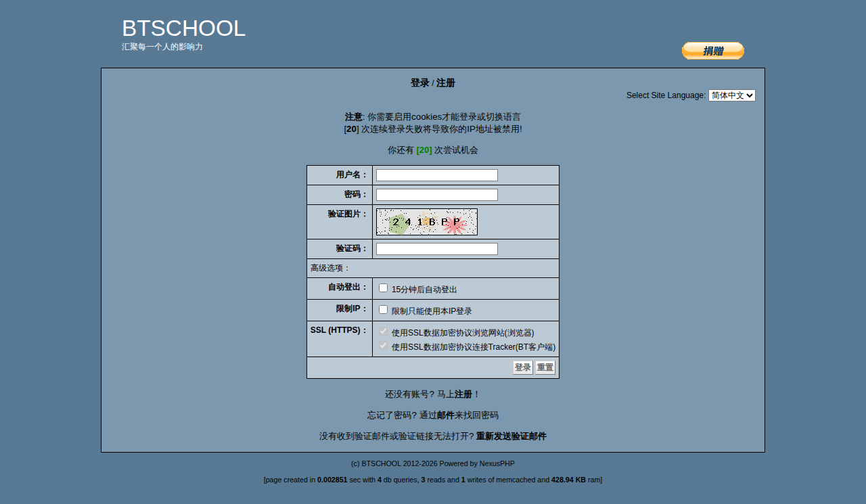Focus the 用户名 username input field
This screenshot has width=866, height=504.
[x=437, y=175]
